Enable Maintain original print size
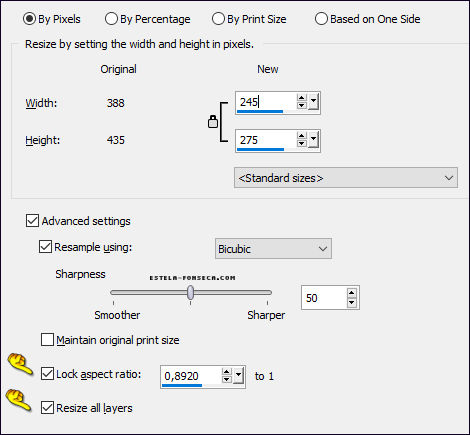470x435 pixels. [x=47, y=340]
